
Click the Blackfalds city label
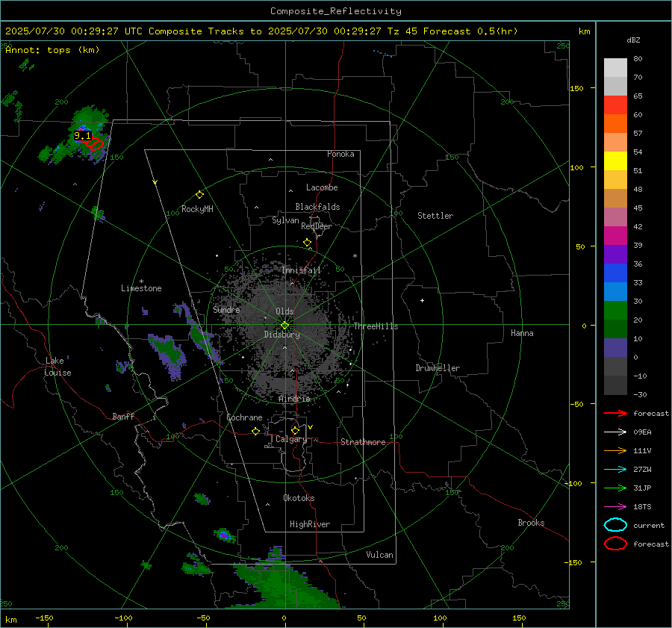tap(317, 207)
